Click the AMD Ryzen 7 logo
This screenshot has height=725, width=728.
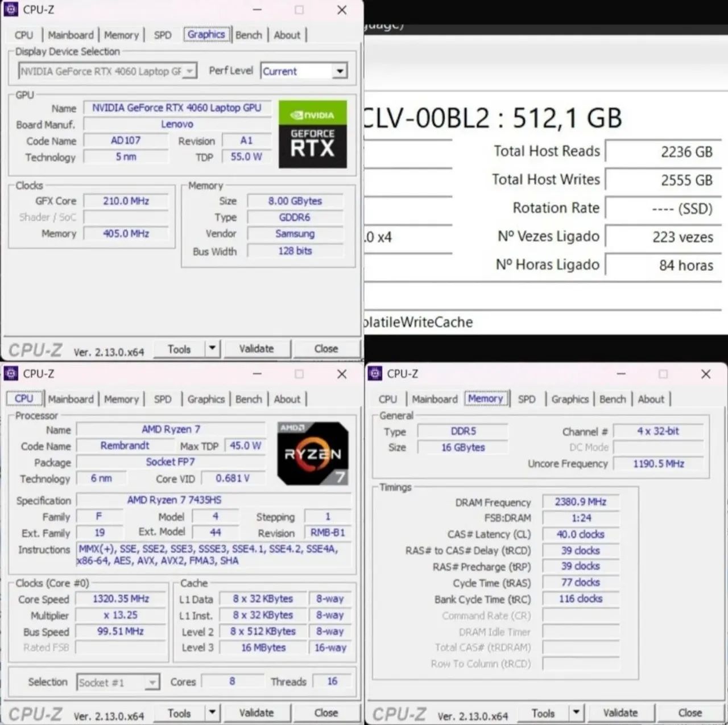(312, 453)
